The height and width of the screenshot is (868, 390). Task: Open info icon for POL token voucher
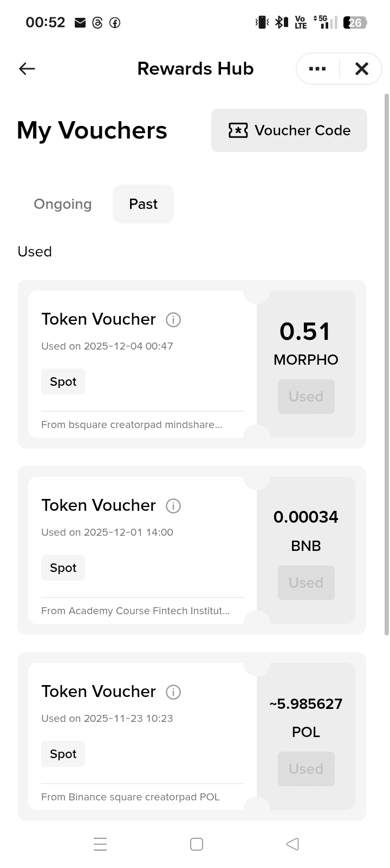tap(173, 692)
